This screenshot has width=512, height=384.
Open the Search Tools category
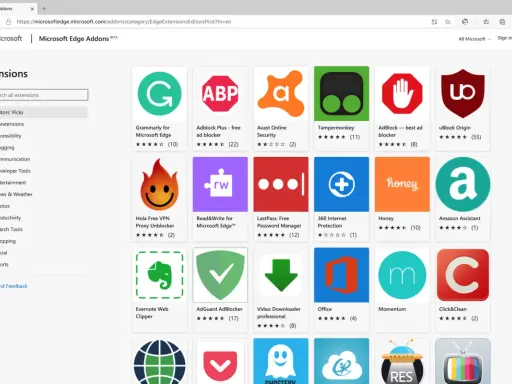pos(11,229)
